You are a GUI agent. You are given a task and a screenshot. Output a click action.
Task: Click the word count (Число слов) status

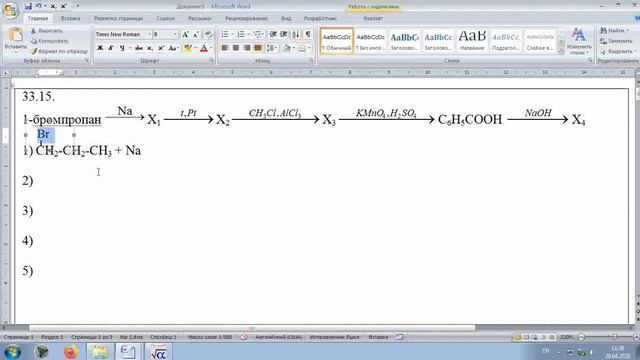(210, 337)
